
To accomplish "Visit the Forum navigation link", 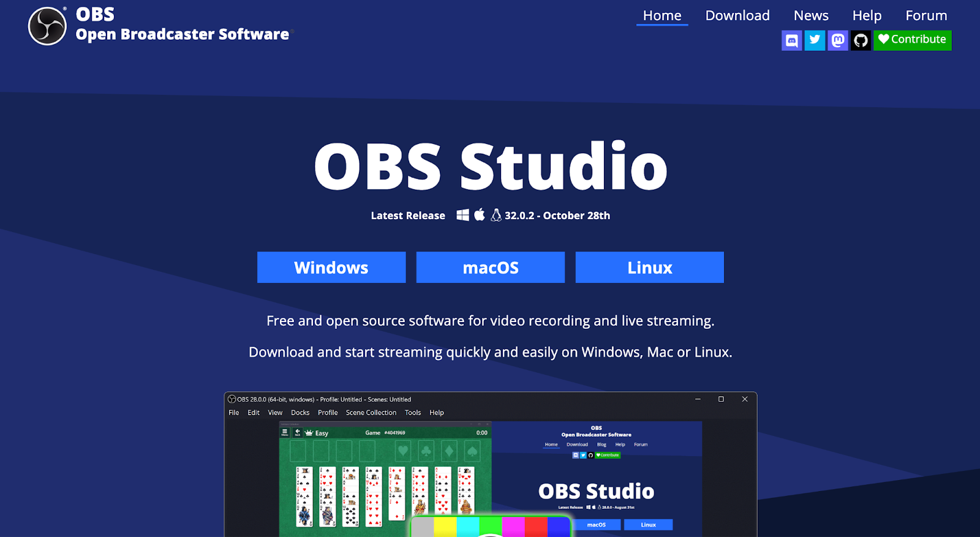I will [926, 15].
